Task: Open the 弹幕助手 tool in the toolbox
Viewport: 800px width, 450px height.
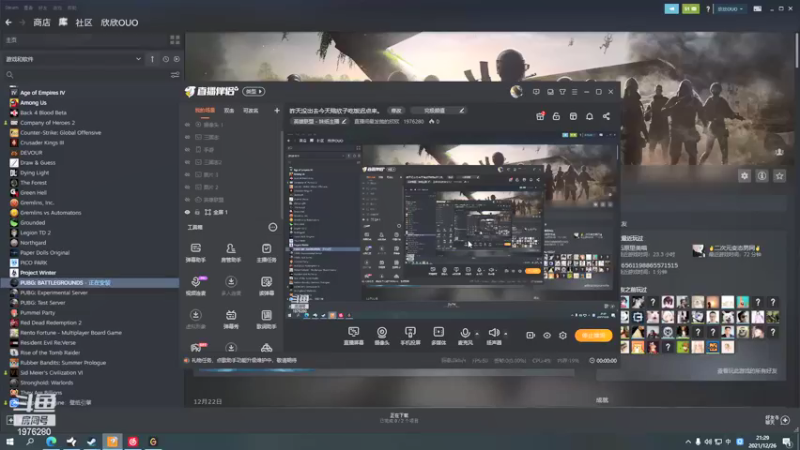Action: coord(195,253)
